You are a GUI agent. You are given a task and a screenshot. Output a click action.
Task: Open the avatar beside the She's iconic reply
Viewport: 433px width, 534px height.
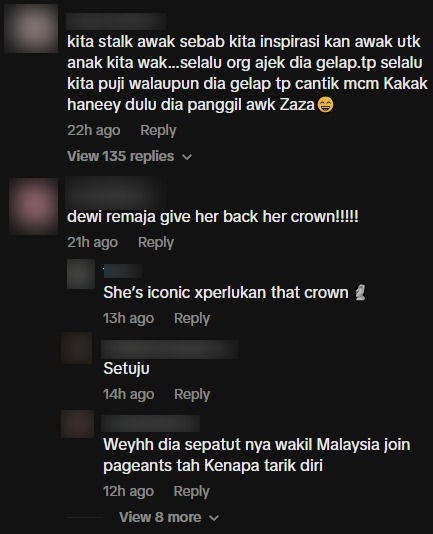coord(81,274)
